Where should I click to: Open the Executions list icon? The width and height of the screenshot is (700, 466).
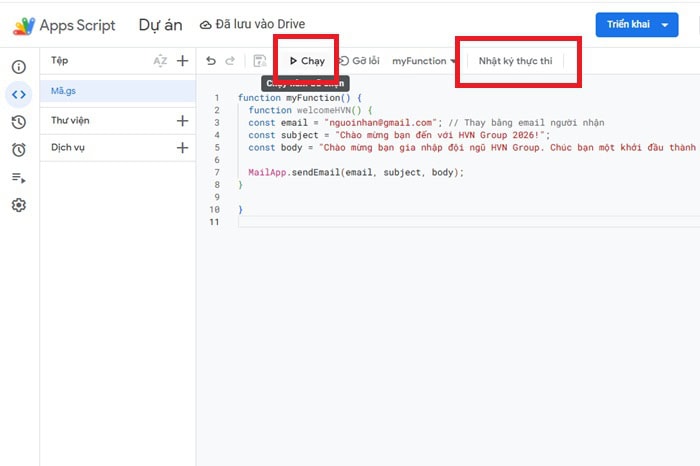(18, 178)
